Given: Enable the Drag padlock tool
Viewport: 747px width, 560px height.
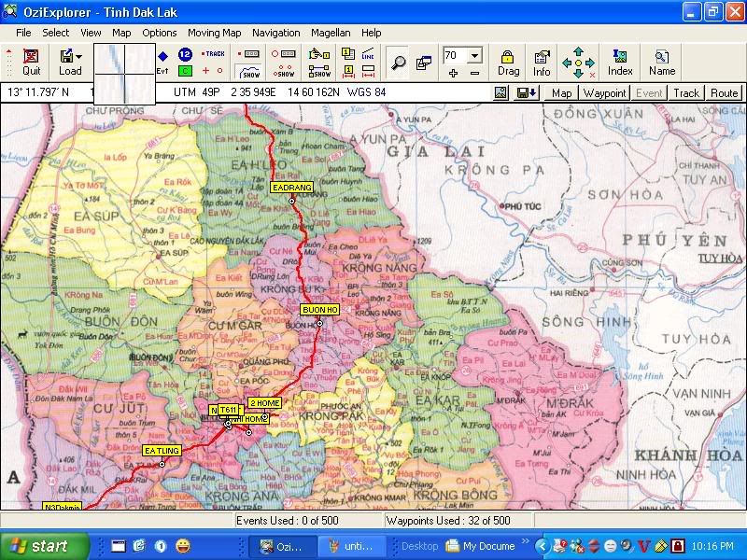Looking at the screenshot, I should (x=508, y=63).
